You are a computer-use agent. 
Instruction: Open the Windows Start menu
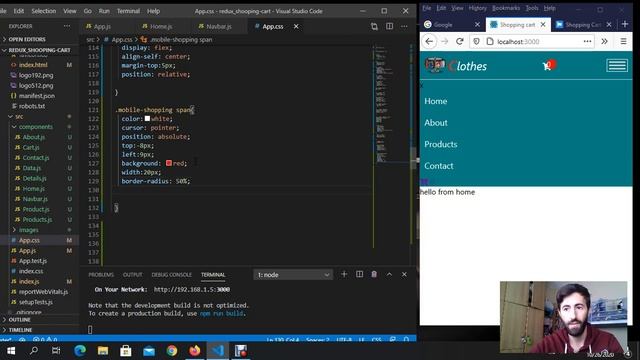(11, 351)
